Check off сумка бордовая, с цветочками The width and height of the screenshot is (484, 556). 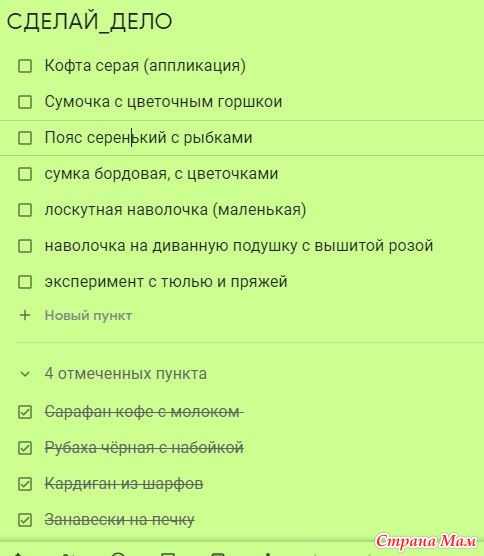click(x=25, y=174)
